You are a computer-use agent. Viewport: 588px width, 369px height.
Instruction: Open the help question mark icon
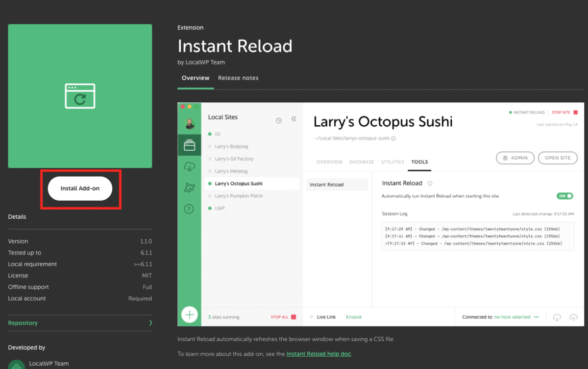[190, 209]
